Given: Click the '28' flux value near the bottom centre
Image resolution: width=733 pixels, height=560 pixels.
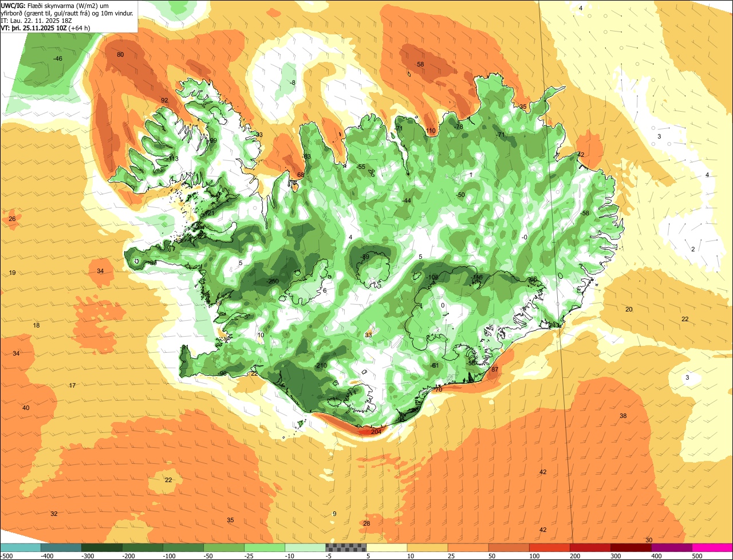Looking at the screenshot, I should point(367,523).
